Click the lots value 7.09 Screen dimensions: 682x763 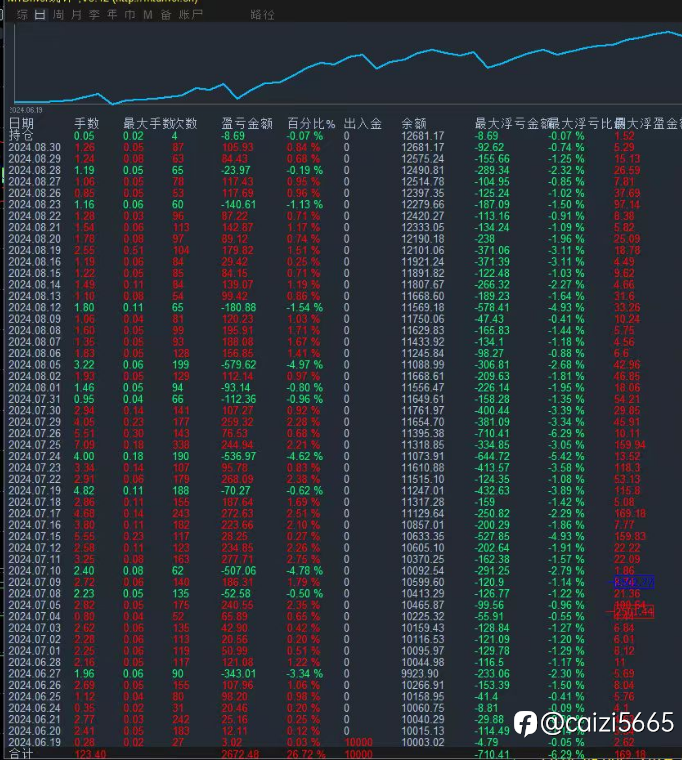(x=84, y=445)
